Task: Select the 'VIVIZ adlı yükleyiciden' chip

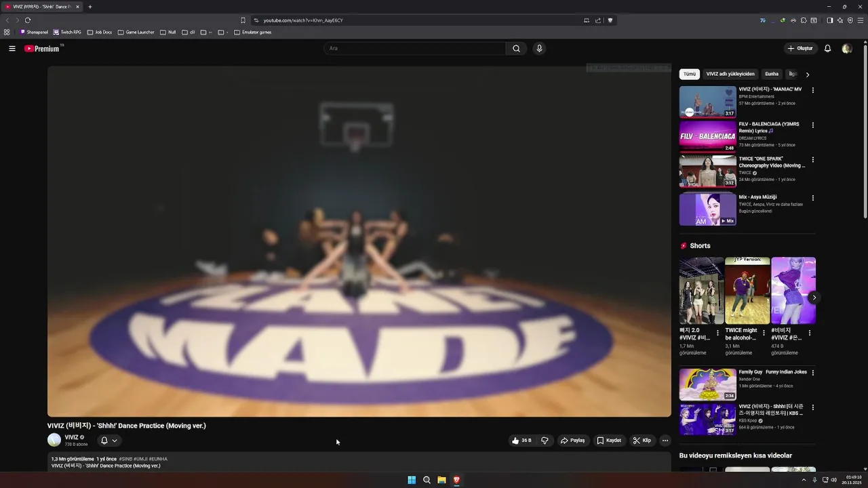Action: pyautogui.click(x=730, y=74)
